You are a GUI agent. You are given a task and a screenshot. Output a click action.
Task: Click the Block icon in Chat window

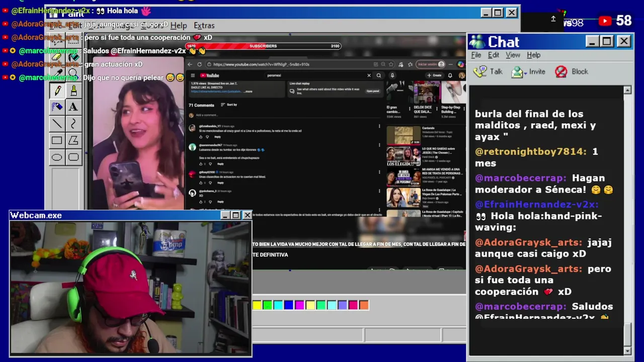click(x=561, y=72)
